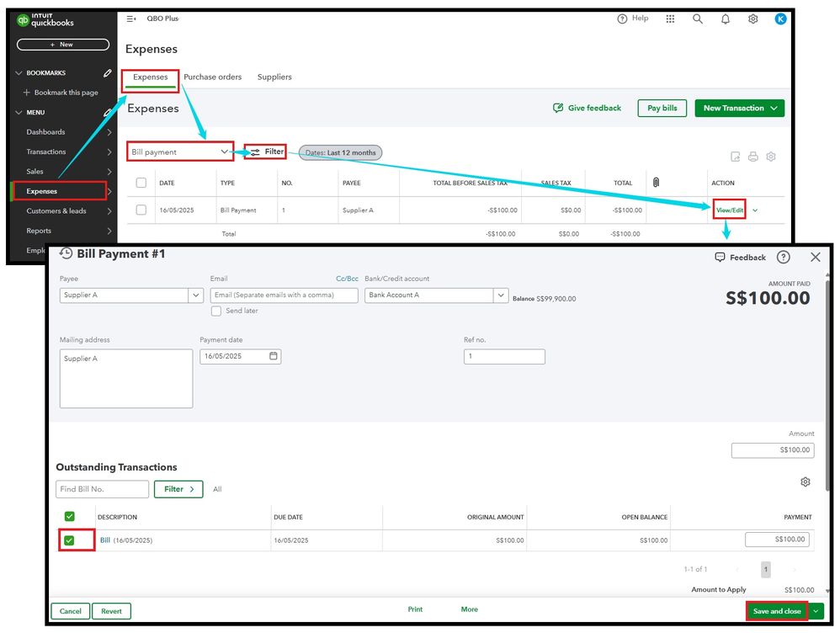
Task: Switch to the Suppliers tab
Action: (274, 77)
